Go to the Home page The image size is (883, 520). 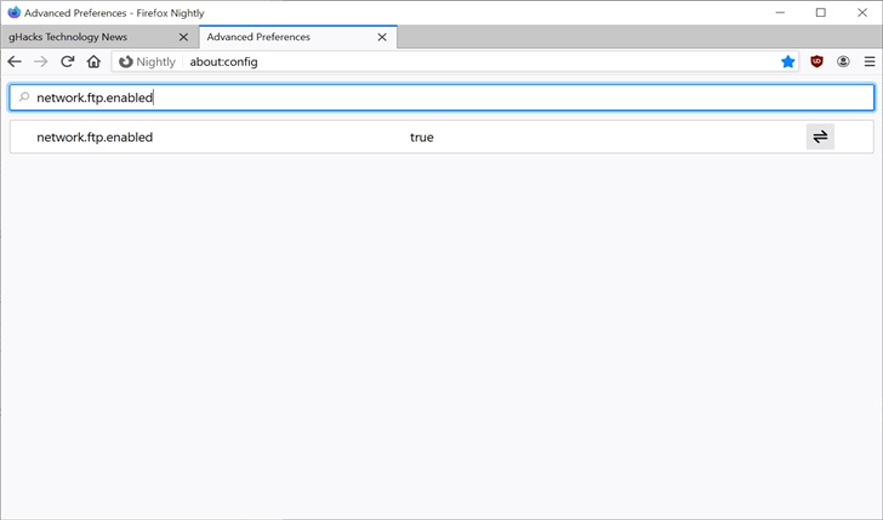(94, 62)
